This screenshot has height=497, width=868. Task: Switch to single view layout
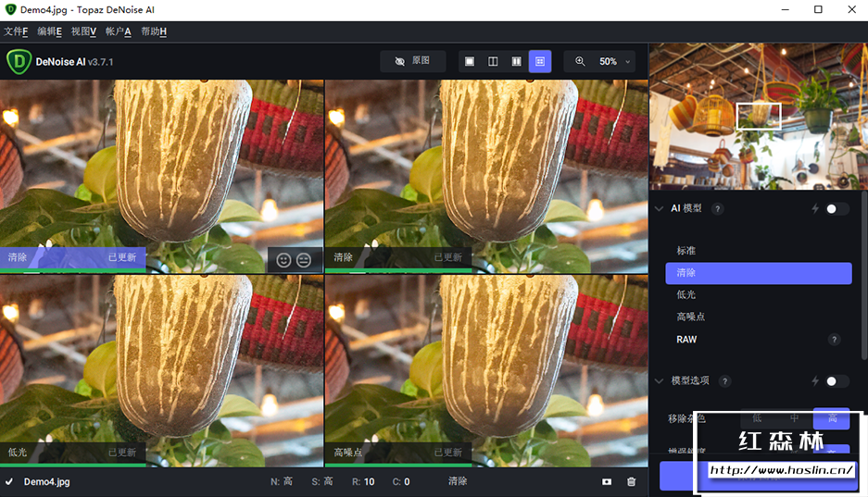pos(470,61)
